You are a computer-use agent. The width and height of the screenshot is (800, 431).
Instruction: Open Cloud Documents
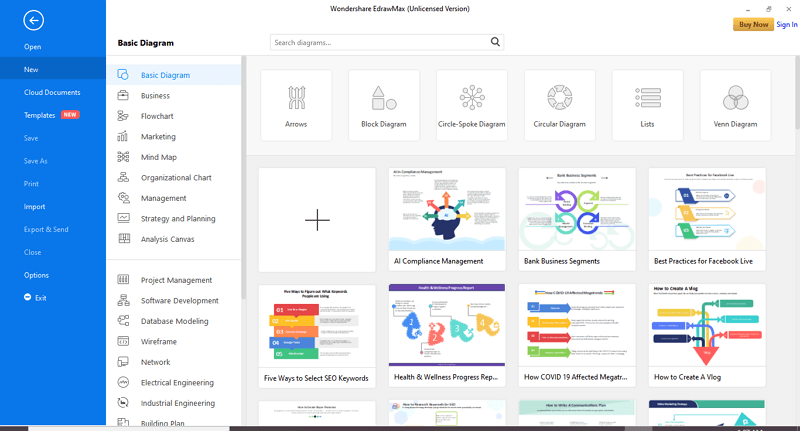pos(53,92)
